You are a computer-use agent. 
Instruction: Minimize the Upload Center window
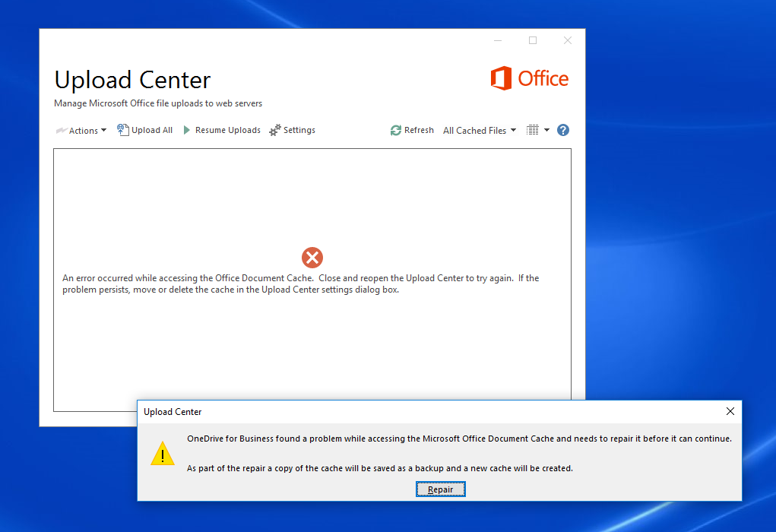coord(497,40)
